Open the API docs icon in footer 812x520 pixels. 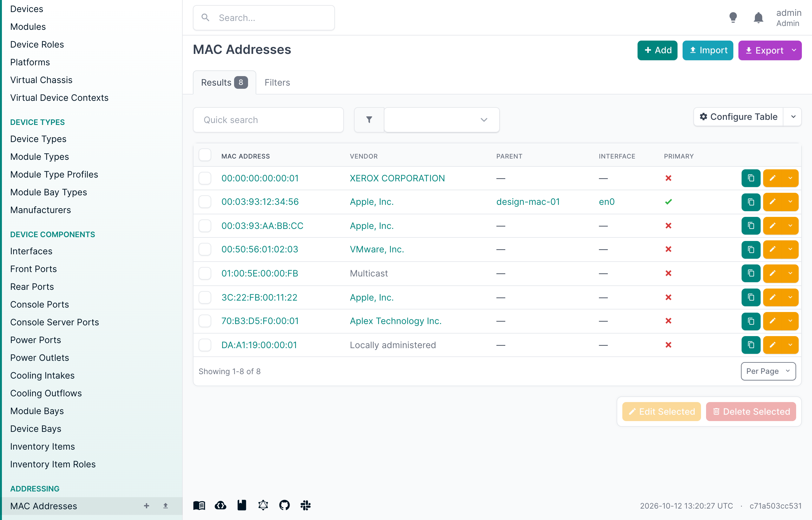click(x=242, y=505)
